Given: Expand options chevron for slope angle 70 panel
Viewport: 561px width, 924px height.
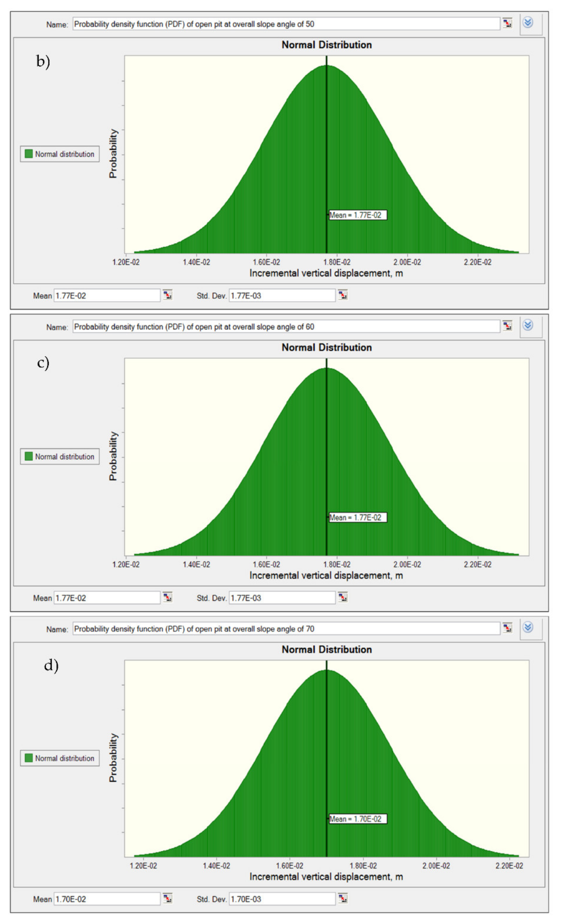Looking at the screenshot, I should click(x=528, y=627).
